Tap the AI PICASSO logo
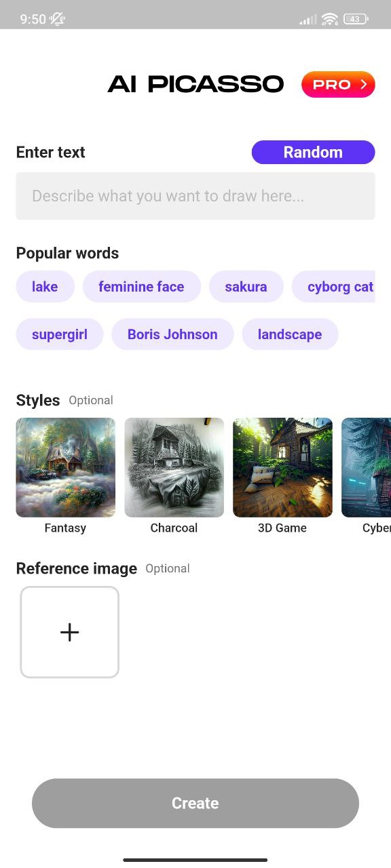This screenshot has height=868, width=391. 195,84
